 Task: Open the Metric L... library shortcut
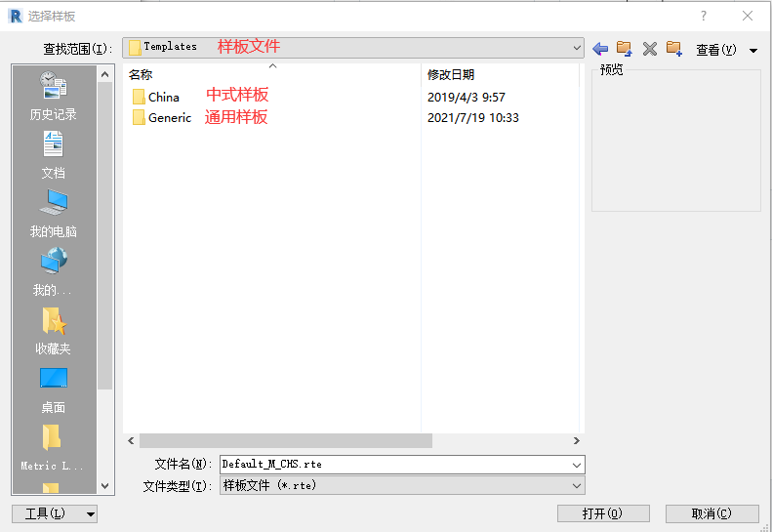[52, 447]
